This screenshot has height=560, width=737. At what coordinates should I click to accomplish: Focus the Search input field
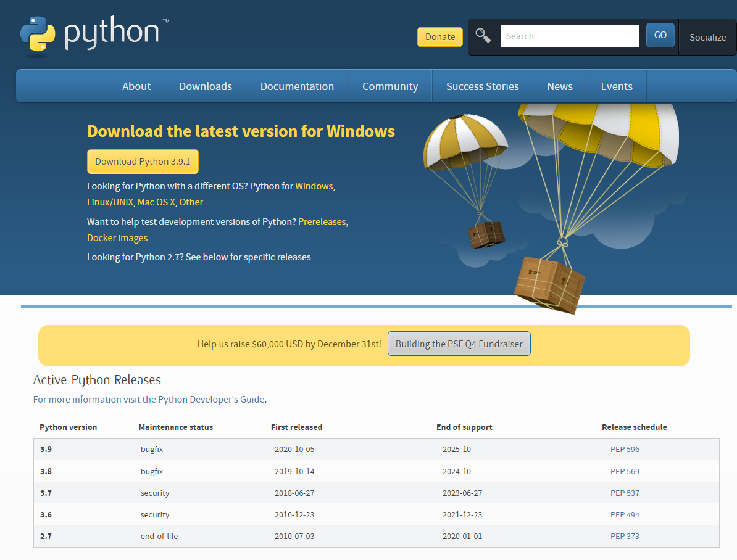(569, 36)
